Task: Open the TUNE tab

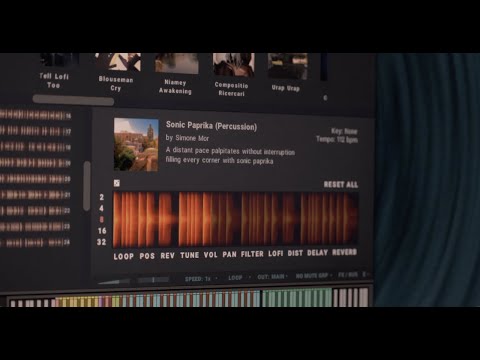Action: (x=190, y=255)
